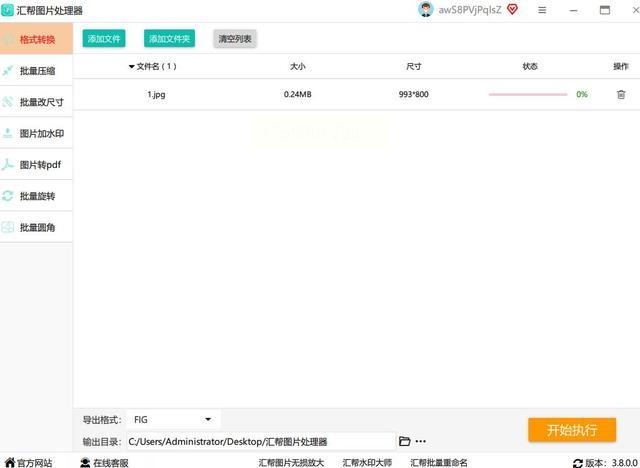The width and height of the screenshot is (640, 468).
Task: Click the three-dots browse directory icon
Action: pos(420,441)
